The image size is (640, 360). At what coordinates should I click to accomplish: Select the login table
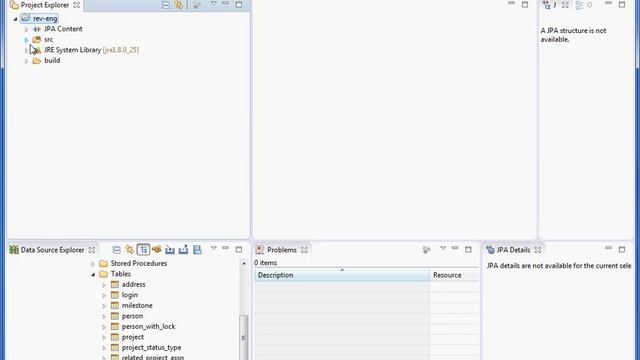coord(130,295)
